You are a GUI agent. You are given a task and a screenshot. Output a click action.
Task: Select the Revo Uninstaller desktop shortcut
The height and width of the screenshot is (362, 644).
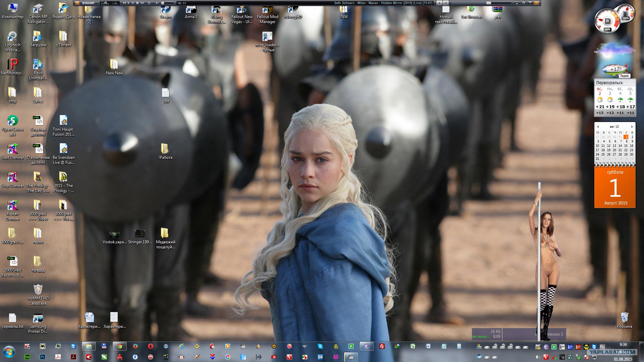coord(38,70)
